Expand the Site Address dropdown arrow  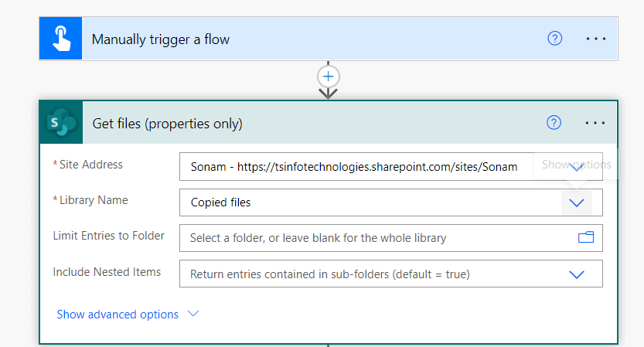[x=577, y=167]
